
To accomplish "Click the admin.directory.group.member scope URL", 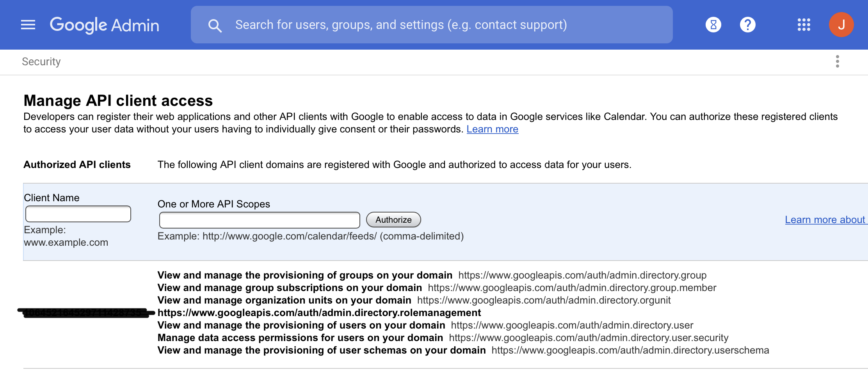I will [572, 288].
